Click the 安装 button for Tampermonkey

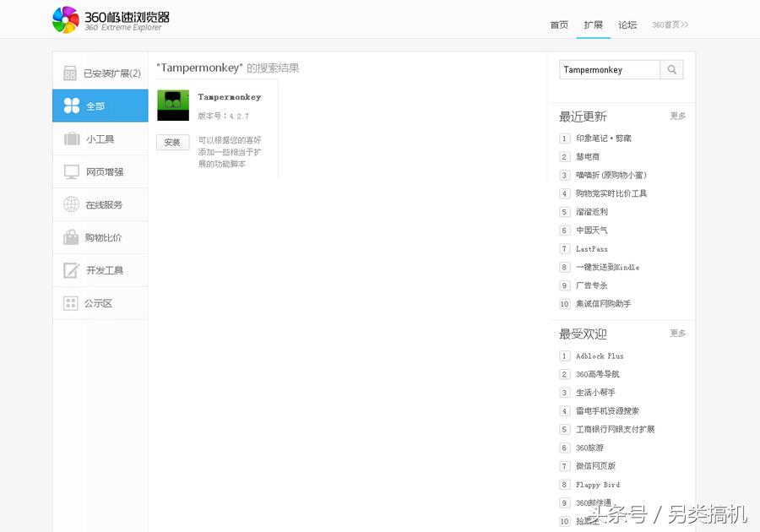coord(172,142)
